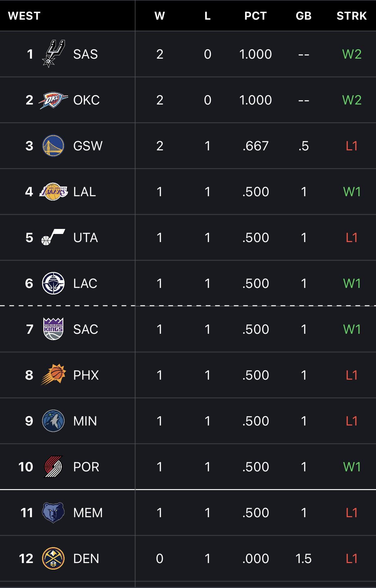
Task: Click the OKC Thunder logo
Action: pyautogui.click(x=53, y=100)
